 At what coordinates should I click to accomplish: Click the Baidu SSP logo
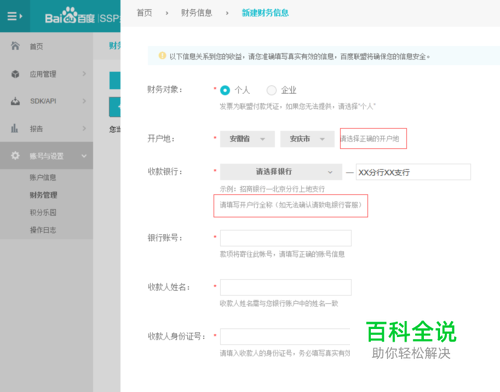click(82, 16)
